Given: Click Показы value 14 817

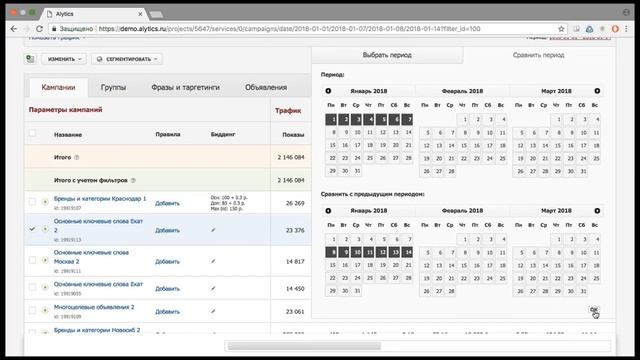Looking at the screenshot, I should [x=295, y=262].
